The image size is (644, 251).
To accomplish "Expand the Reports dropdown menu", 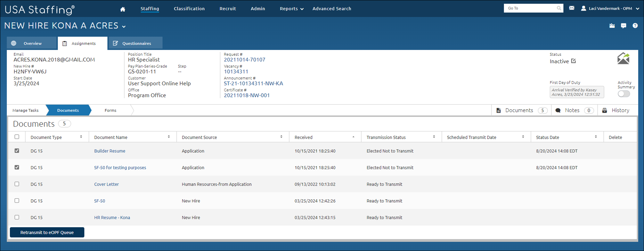I will (x=291, y=8).
